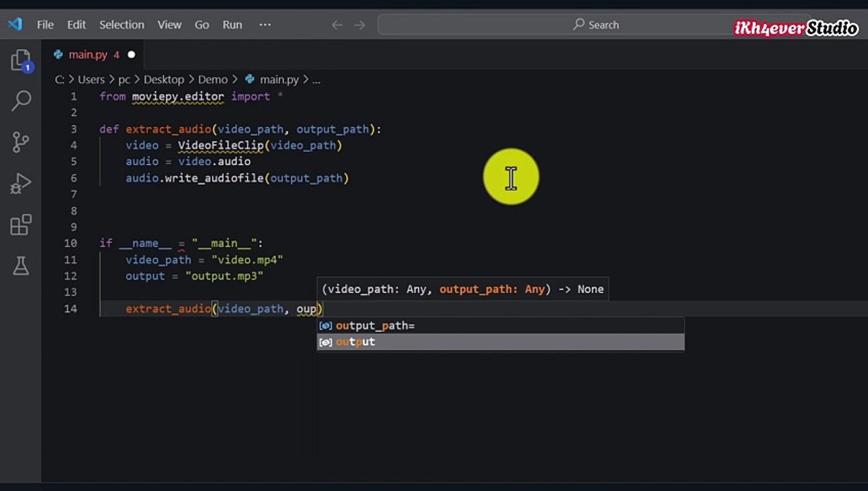Click 'write_audiofile' on line 6

pyautogui.click(x=214, y=178)
